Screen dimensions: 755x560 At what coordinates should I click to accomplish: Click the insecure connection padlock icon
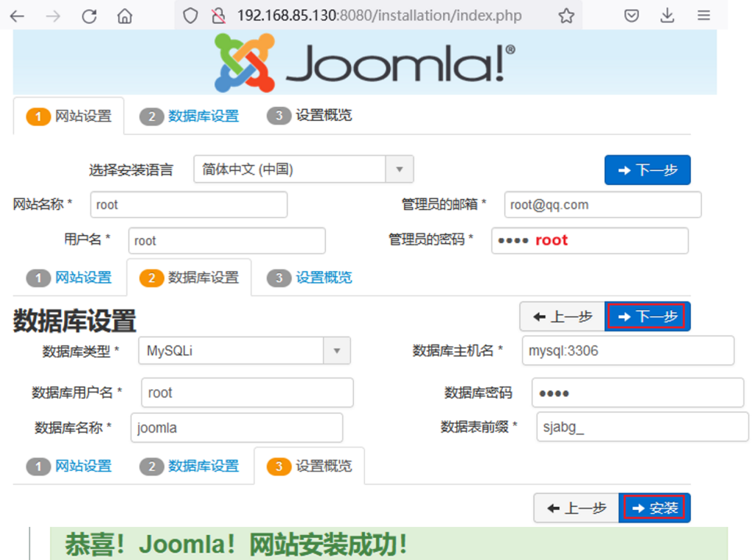(218, 16)
